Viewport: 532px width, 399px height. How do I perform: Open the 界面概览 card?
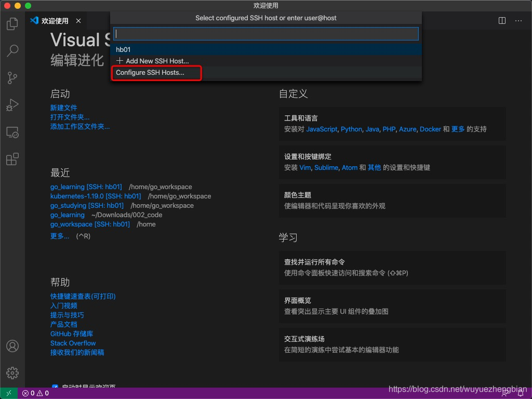(x=392, y=305)
